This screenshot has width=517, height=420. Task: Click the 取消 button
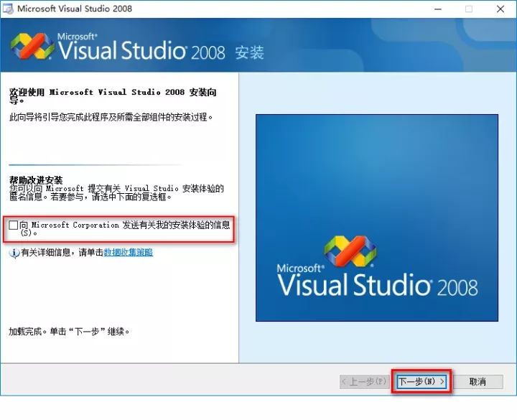(478, 381)
